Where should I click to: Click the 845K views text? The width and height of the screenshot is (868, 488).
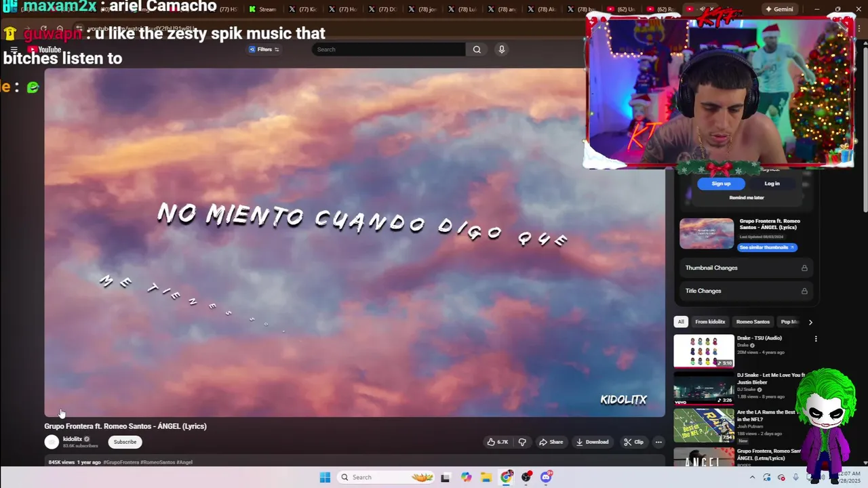62,462
